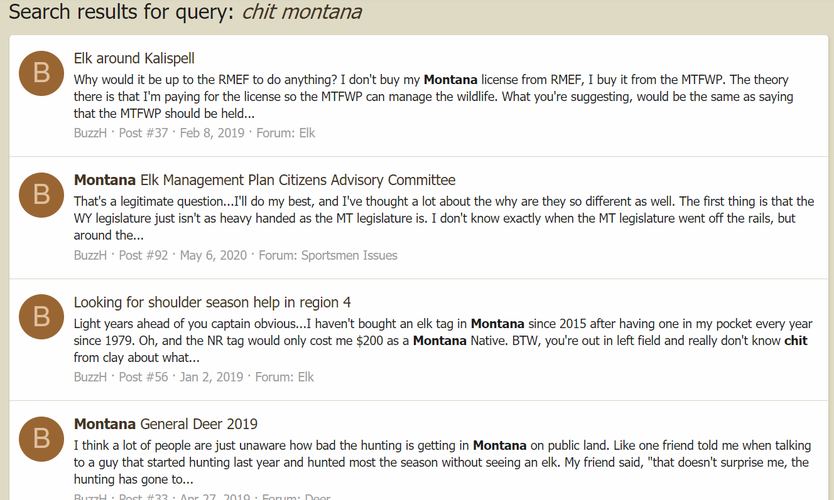Click BuzzH avatar beside shoulder season result
834x500 pixels.
point(41,317)
